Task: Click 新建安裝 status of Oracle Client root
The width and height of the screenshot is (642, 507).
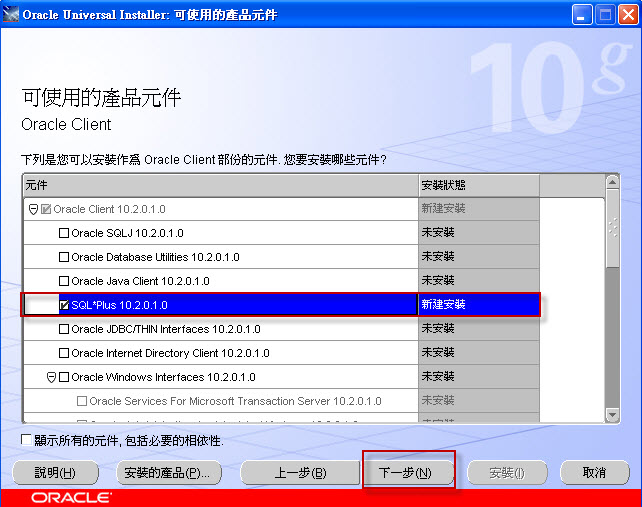Action: click(443, 209)
